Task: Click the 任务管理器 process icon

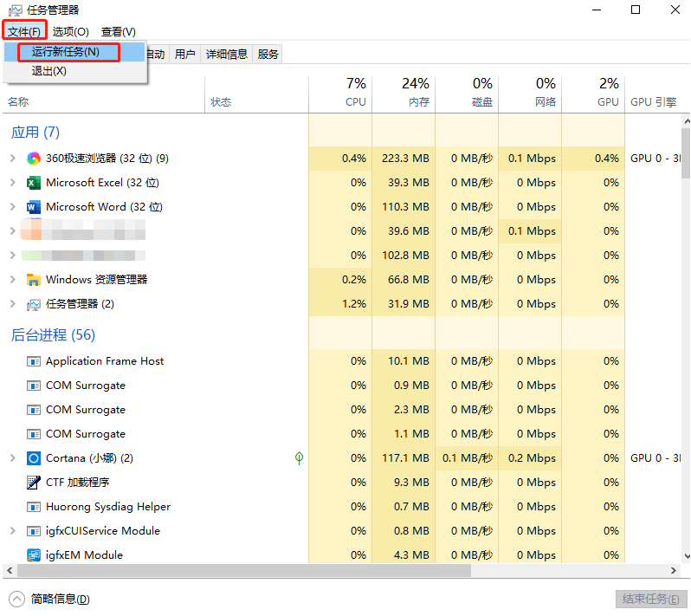Action: coord(34,304)
